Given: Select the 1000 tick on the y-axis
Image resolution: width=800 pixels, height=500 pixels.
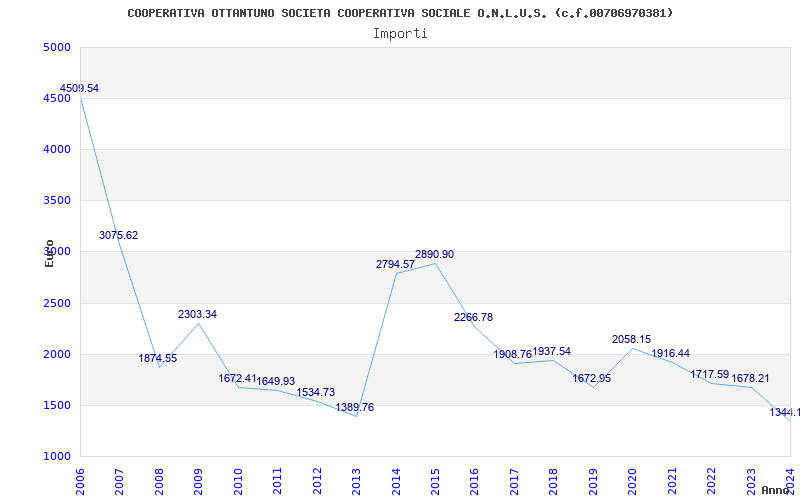Looking at the screenshot, I should click(56, 457).
